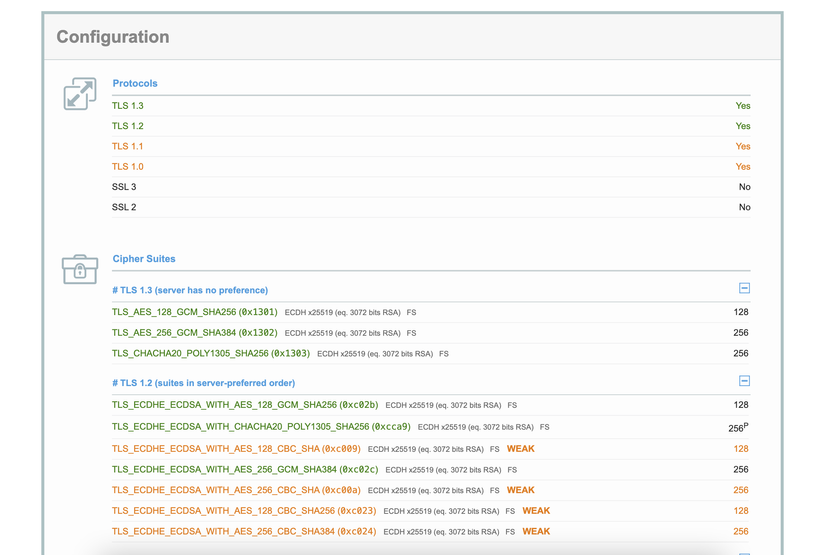The width and height of the screenshot is (825, 555).
Task: Click the orange 256 value on the 0xc00a row
Action: tap(741, 490)
